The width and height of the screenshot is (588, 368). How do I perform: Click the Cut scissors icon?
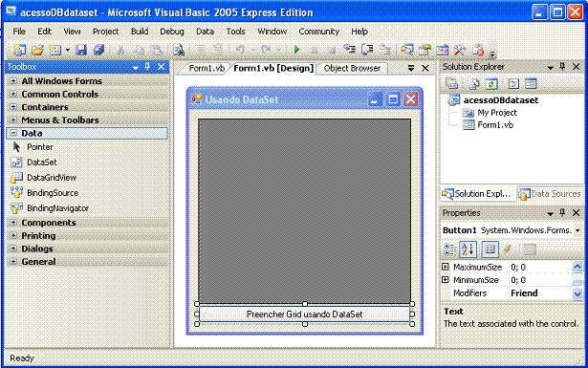pyautogui.click(x=120, y=50)
